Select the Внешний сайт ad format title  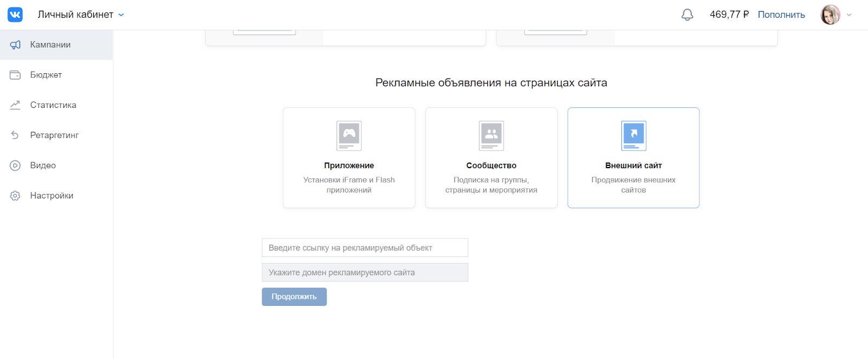(x=634, y=165)
